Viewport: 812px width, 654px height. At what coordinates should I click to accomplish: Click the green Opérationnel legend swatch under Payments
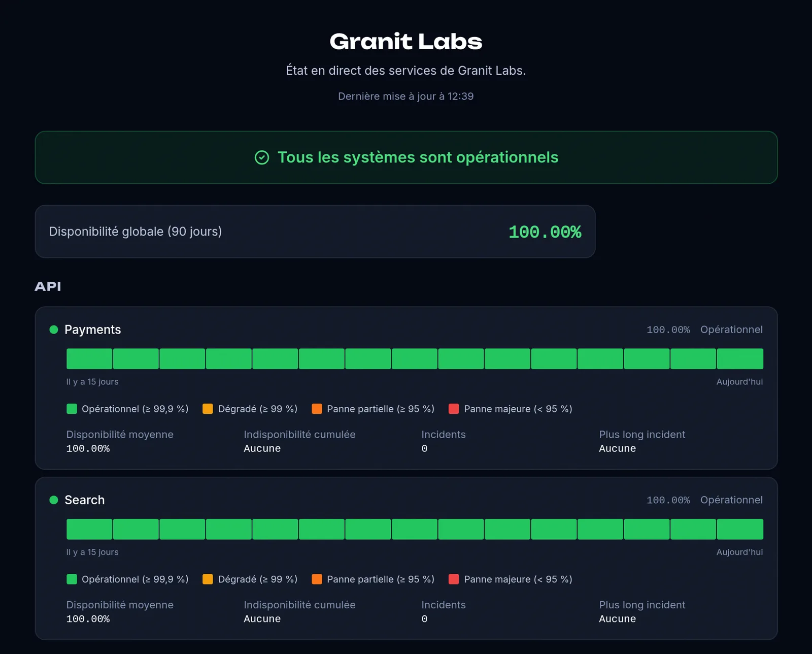72,409
